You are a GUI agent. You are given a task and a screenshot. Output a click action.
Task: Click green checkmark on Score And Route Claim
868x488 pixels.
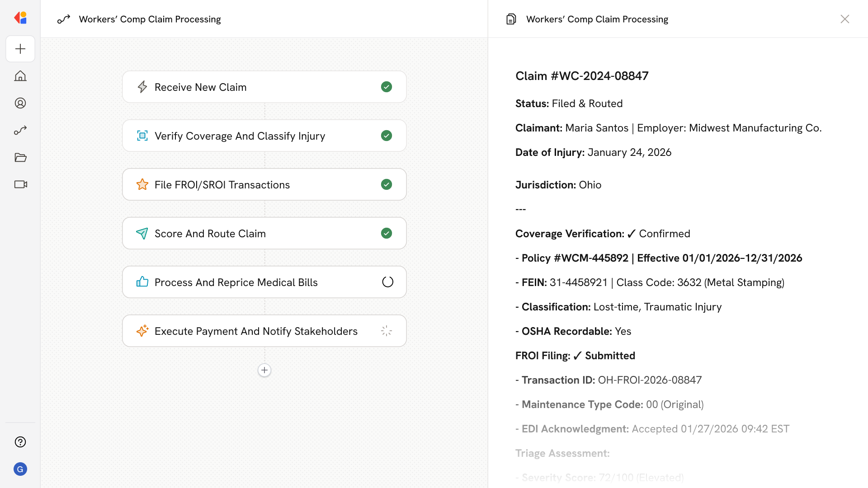coord(386,233)
